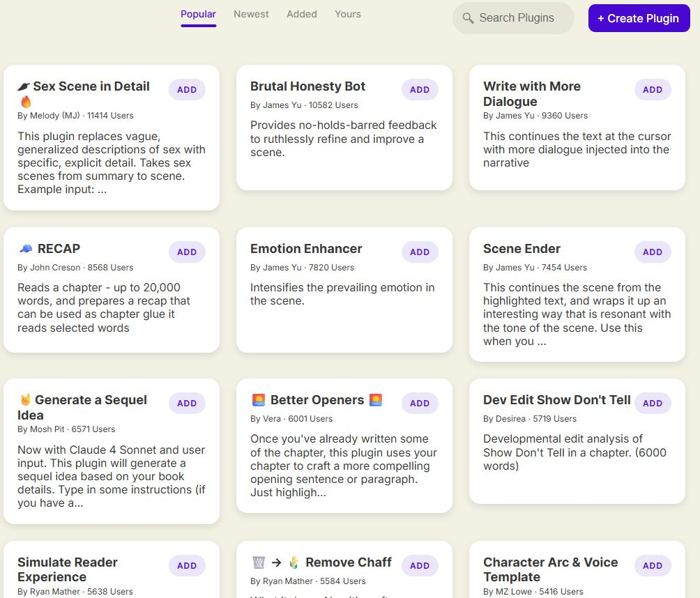Switch to the Added tab

tap(302, 14)
